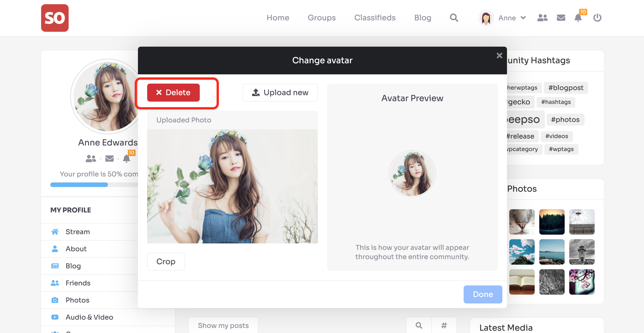644x333 pixels.
Task: Open Groups in top menu
Action: click(x=322, y=18)
